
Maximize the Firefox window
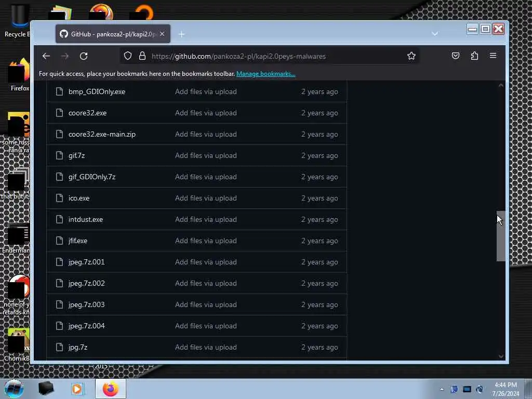485,29
